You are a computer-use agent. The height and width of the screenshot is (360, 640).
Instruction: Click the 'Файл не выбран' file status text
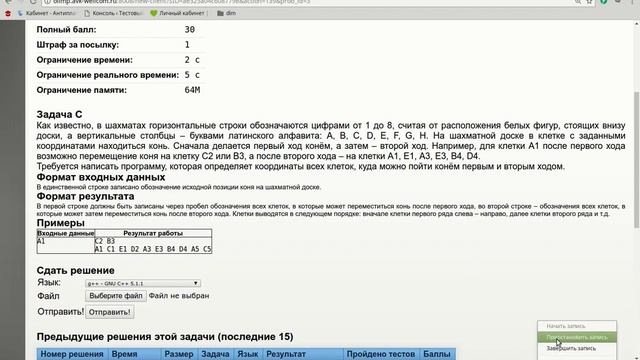179,296
